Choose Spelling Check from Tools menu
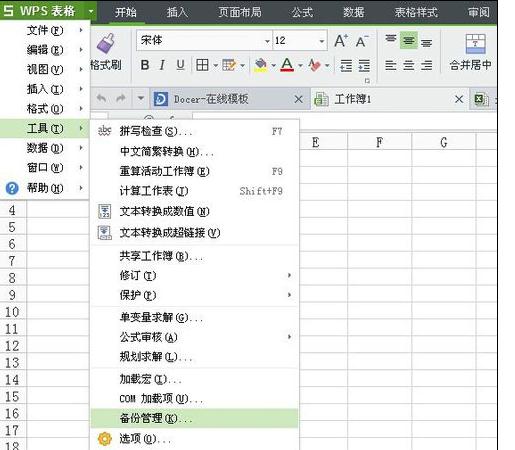The image size is (515, 450). pyautogui.click(x=195, y=131)
